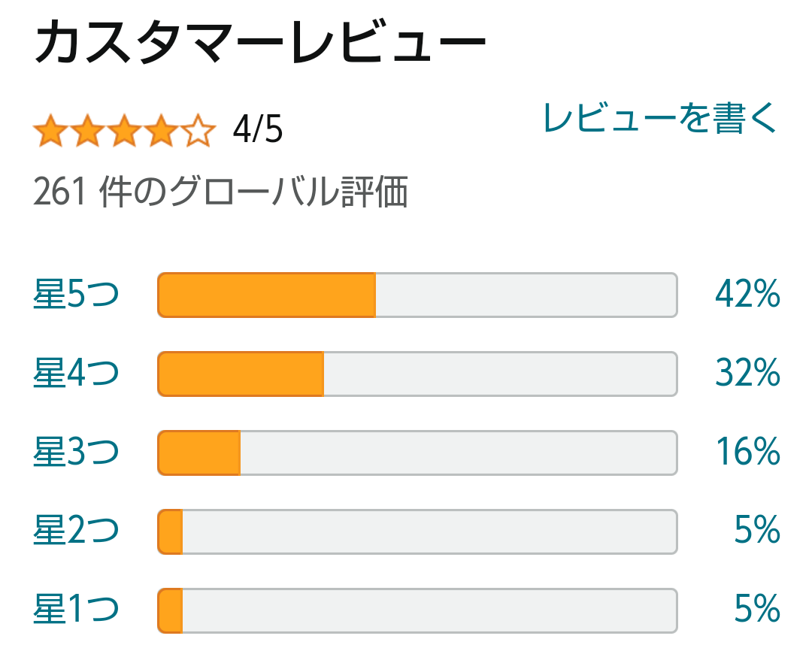812x657 pixels.
Task: Click the 'レビューを書く' write review link
Action: 659,118
